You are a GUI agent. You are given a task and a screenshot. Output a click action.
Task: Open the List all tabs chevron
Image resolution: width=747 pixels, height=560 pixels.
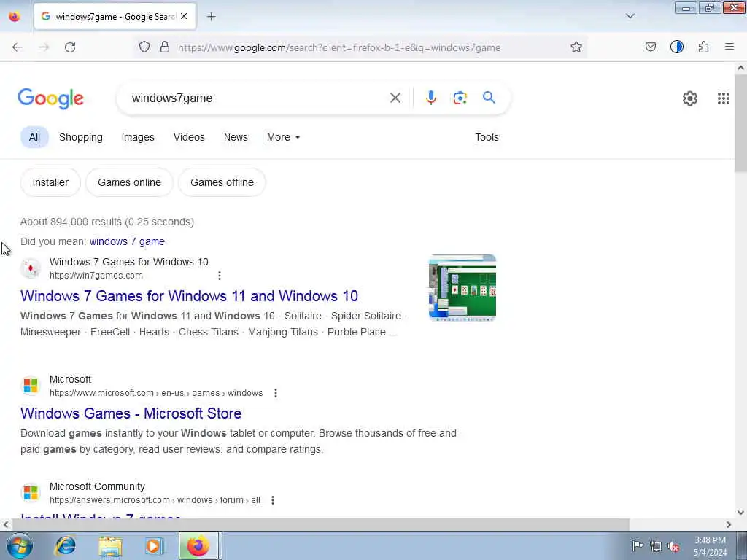[x=630, y=16]
